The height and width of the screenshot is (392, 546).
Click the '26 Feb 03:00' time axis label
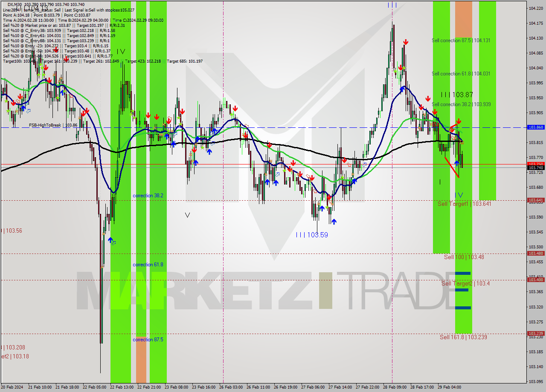click(x=231, y=387)
